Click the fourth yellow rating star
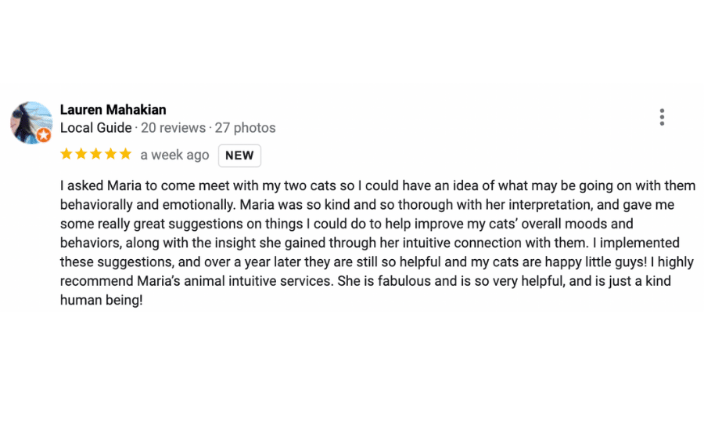The height and width of the screenshot is (424, 704). click(x=111, y=154)
